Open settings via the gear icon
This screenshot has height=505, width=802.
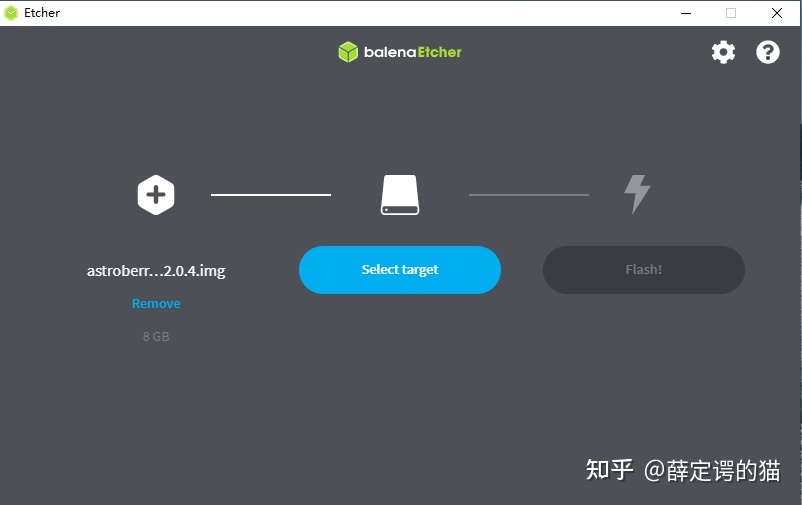coord(723,52)
